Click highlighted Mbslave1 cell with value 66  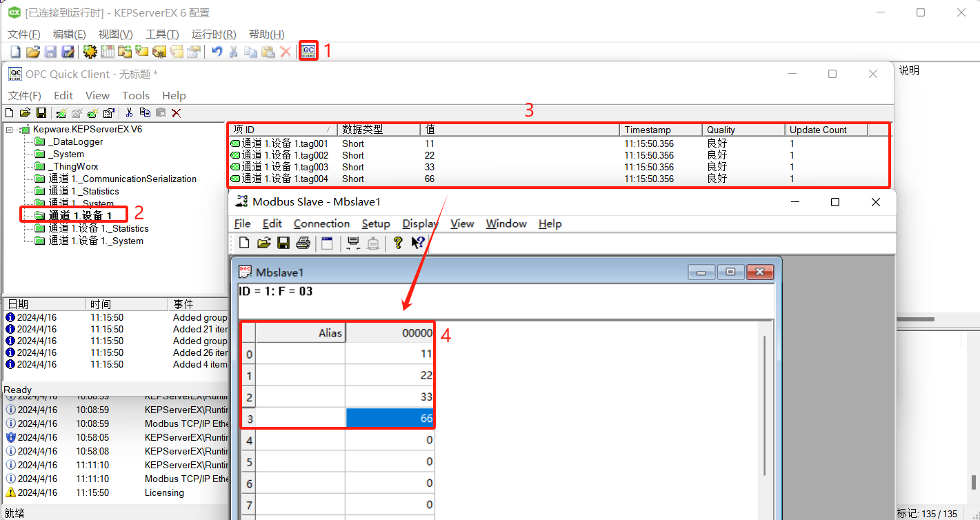coord(390,418)
